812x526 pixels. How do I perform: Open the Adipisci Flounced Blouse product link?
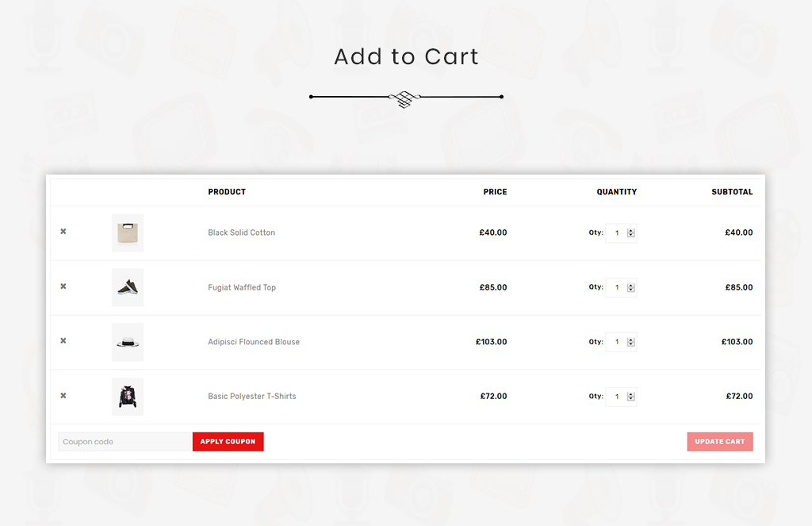[x=254, y=341]
